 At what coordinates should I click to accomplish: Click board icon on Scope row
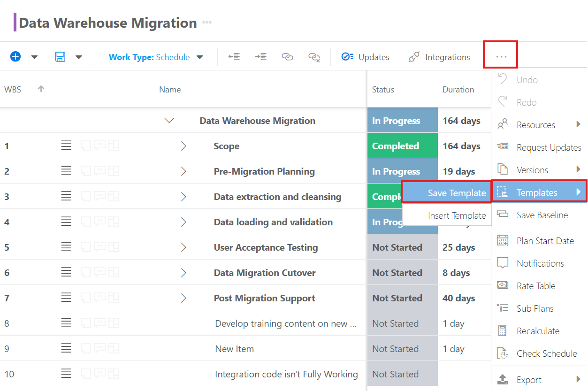114,146
